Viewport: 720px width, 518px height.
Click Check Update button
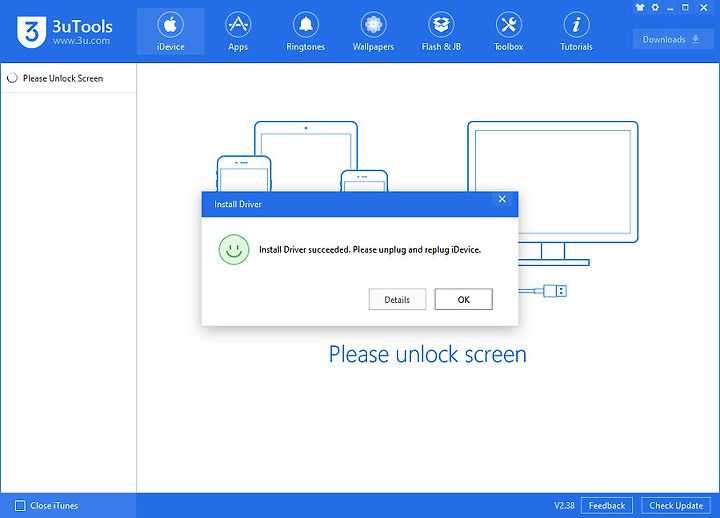click(x=676, y=506)
